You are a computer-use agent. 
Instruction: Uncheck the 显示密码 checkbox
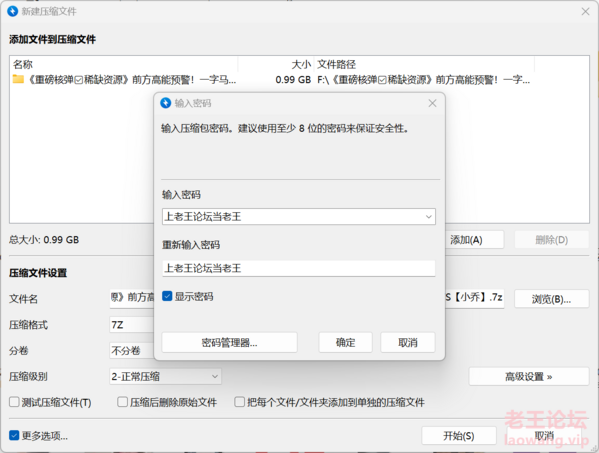point(167,296)
